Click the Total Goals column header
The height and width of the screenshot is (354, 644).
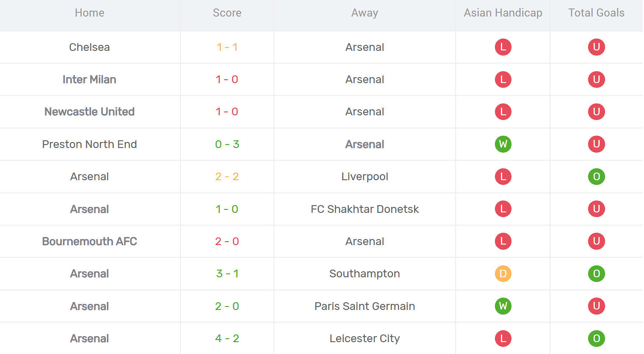click(596, 13)
